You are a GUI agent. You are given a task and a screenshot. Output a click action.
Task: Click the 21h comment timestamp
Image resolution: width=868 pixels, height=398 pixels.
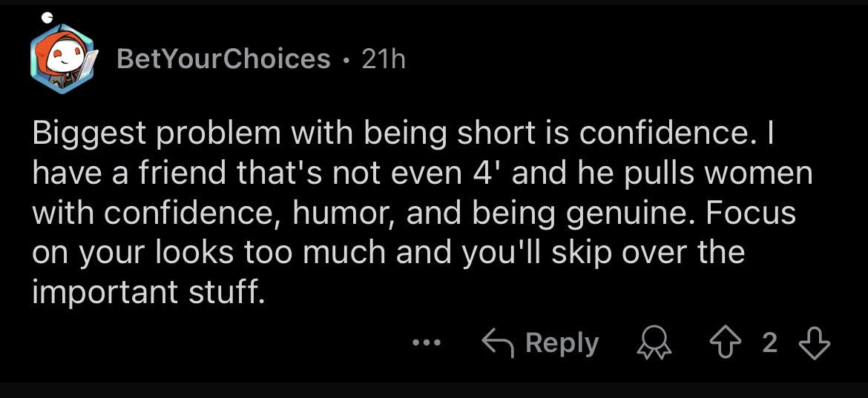click(x=384, y=59)
